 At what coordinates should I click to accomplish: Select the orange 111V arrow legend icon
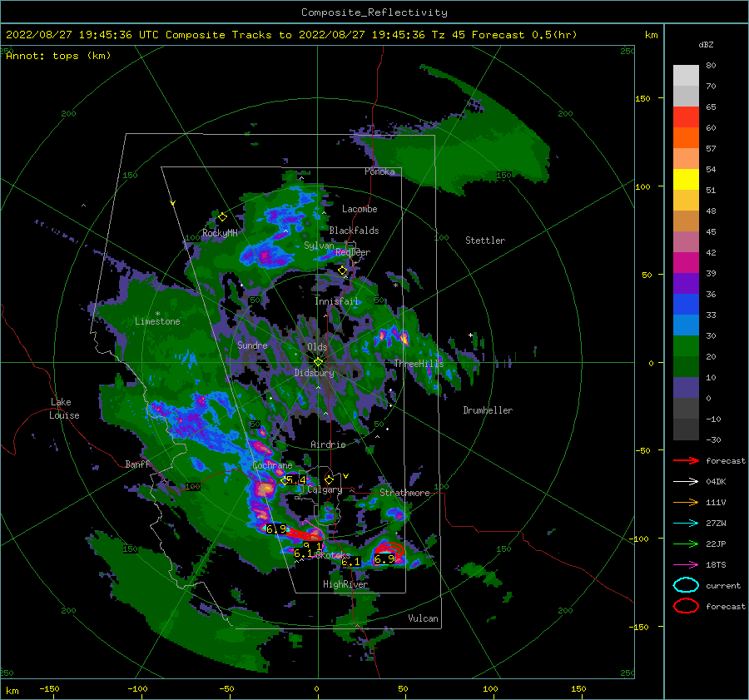point(686,502)
